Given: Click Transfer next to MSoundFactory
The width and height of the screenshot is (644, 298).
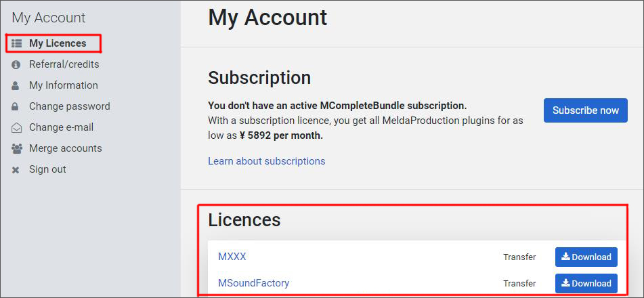Looking at the screenshot, I should tap(519, 284).
